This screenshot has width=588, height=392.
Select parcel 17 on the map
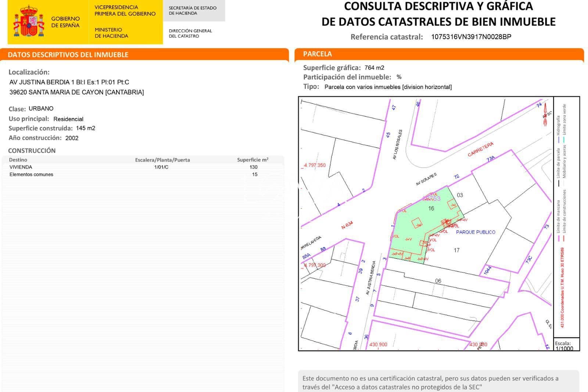point(457,250)
